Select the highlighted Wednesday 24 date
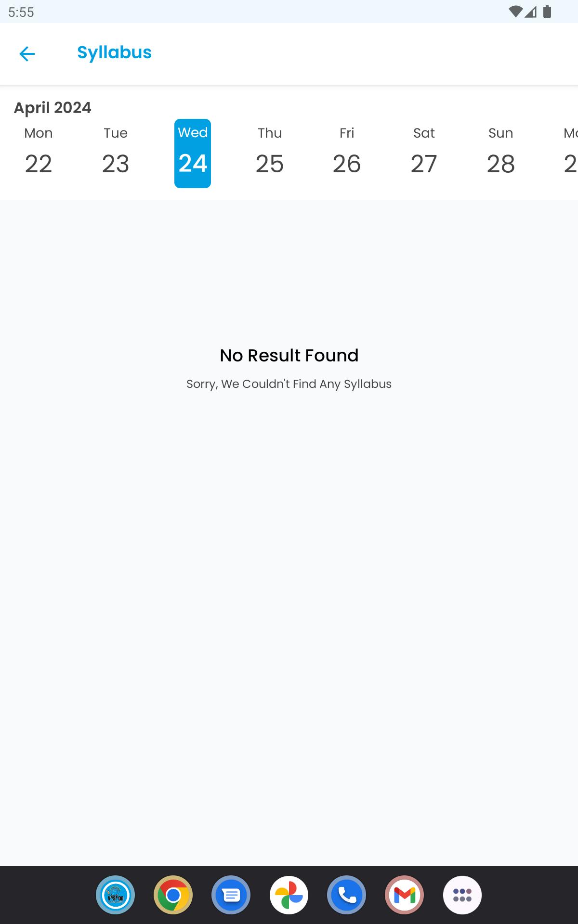578x924 pixels. coord(193,153)
